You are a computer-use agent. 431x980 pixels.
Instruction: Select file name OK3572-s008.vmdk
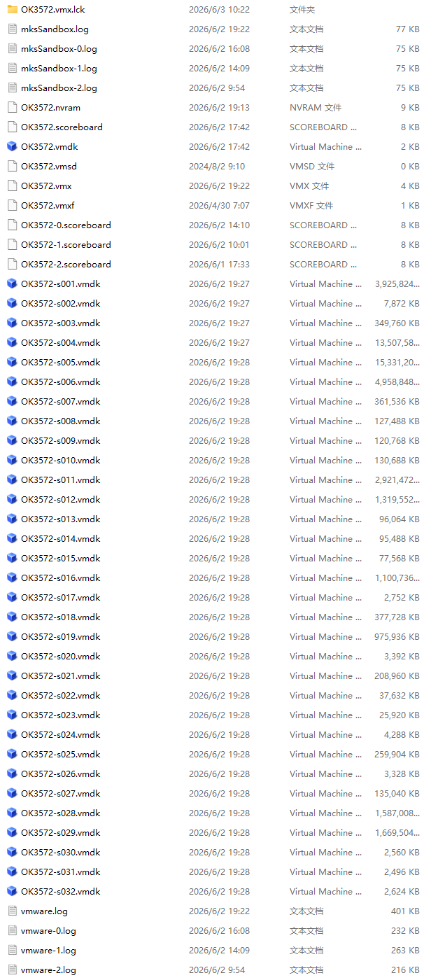pyautogui.click(x=61, y=421)
